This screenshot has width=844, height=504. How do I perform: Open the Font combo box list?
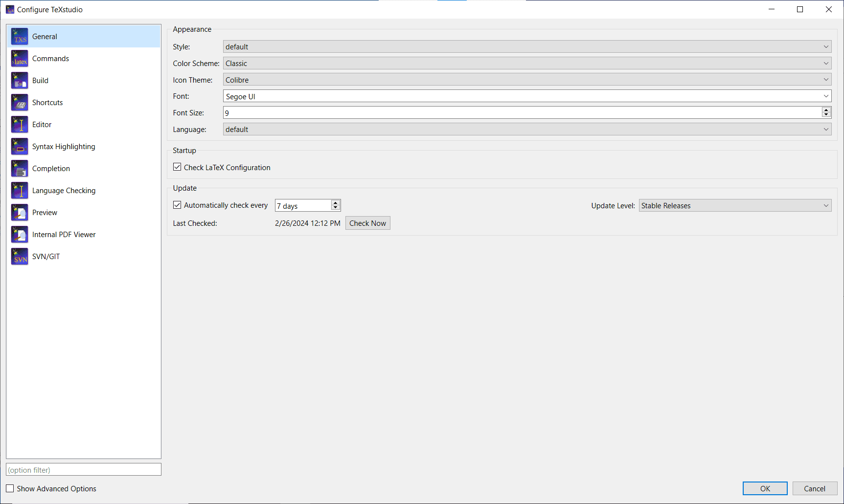coord(826,96)
